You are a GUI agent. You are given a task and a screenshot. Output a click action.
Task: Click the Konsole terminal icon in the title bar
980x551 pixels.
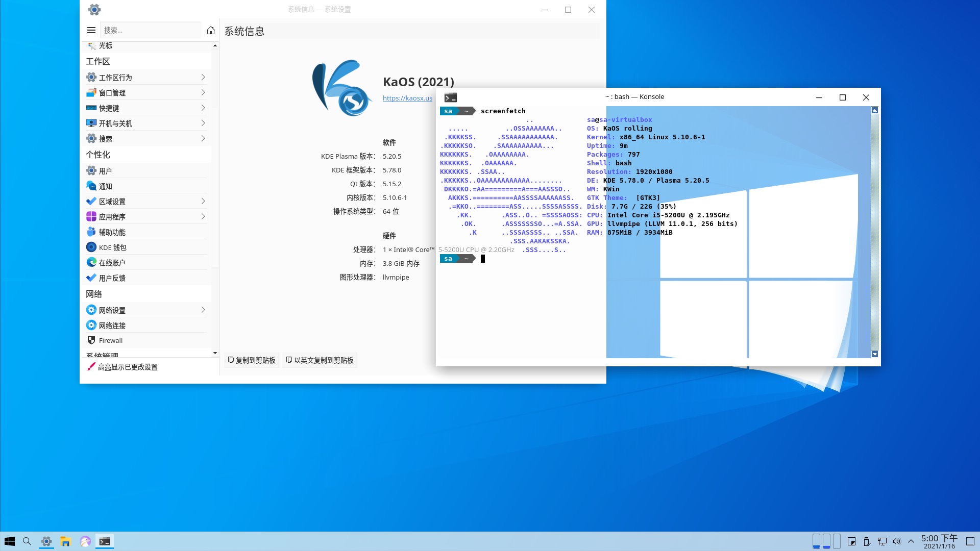coord(450,97)
